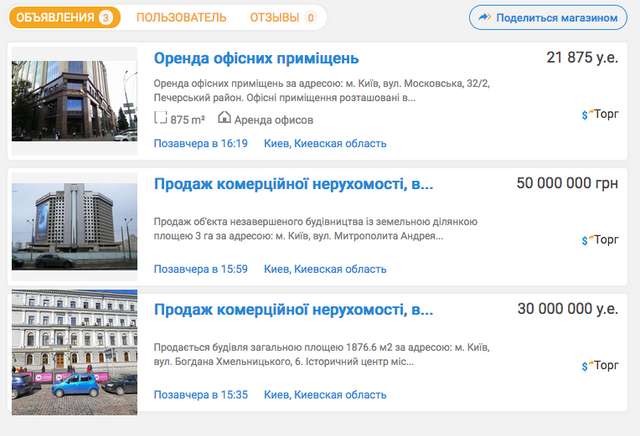Click the Торг icon on the 21 875 у.е. listing

pyautogui.click(x=600, y=115)
